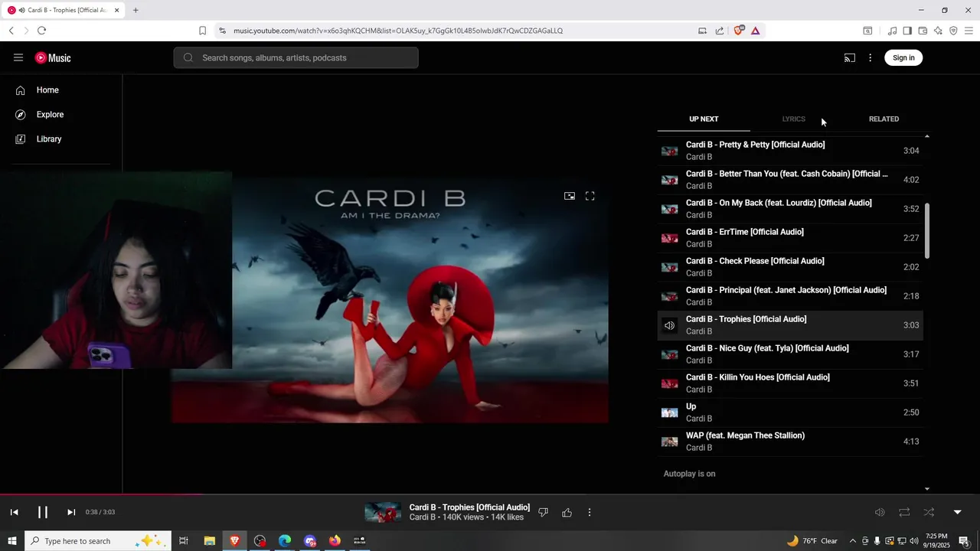Screen dimensions: 980x551
Task: Bookmark this page icon in address bar
Action: 202,31
